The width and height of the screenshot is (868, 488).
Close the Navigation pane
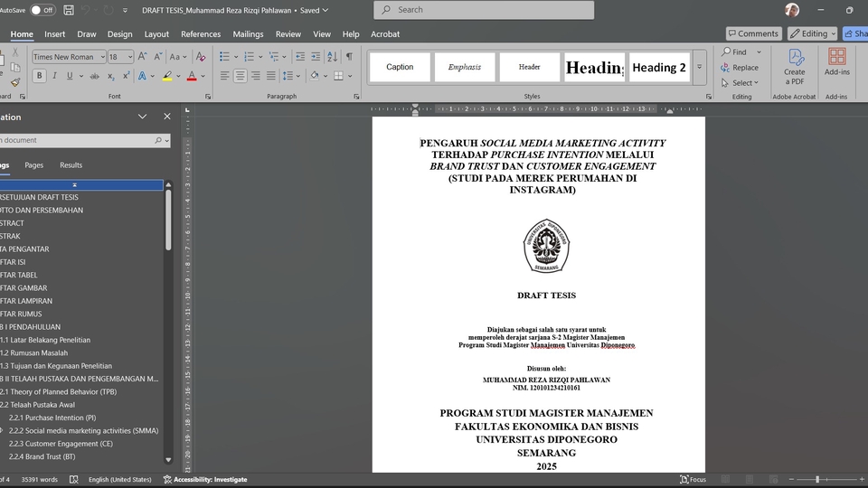pos(167,117)
